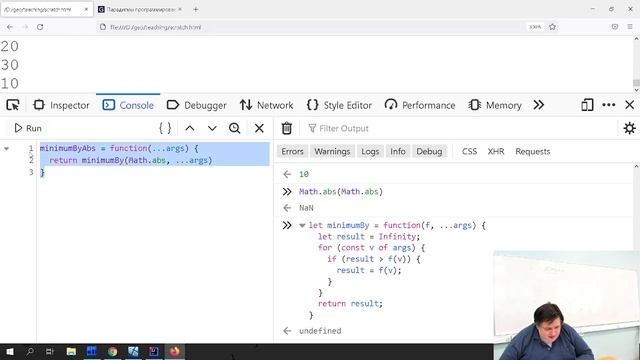
Task: Toggle CSS filter
Action: pos(469,151)
